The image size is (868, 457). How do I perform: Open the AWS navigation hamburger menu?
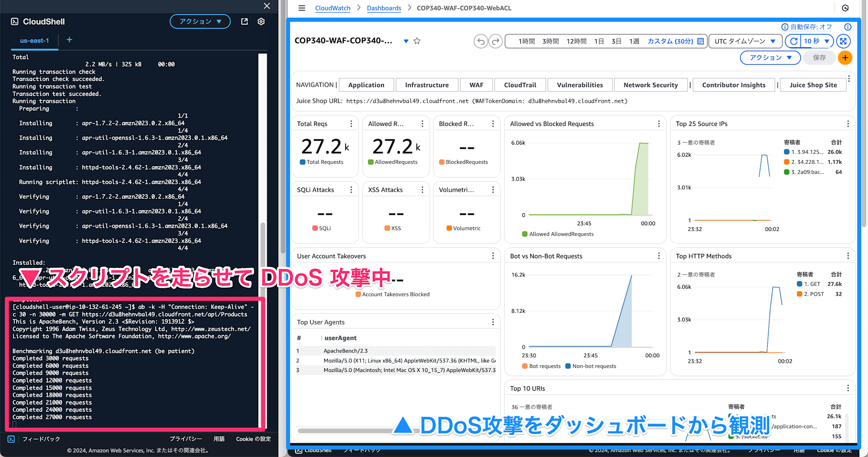tap(302, 8)
